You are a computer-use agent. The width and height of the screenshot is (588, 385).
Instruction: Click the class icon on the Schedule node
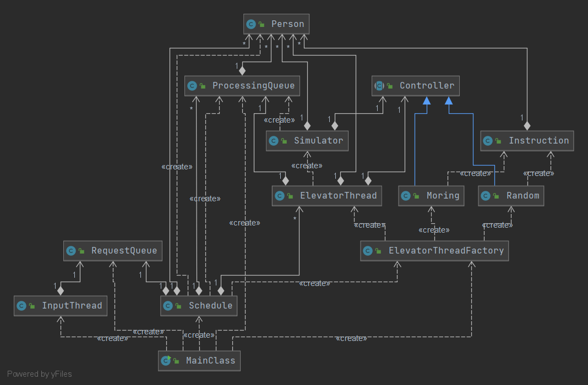[x=168, y=306]
